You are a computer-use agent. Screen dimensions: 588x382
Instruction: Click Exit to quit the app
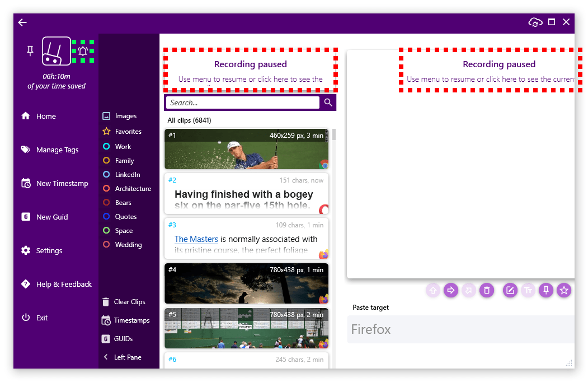coord(35,318)
